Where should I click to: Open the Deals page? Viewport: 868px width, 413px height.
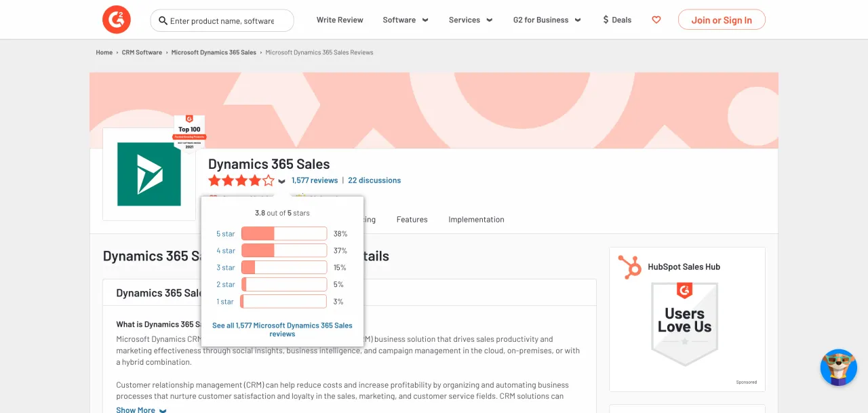coord(617,20)
